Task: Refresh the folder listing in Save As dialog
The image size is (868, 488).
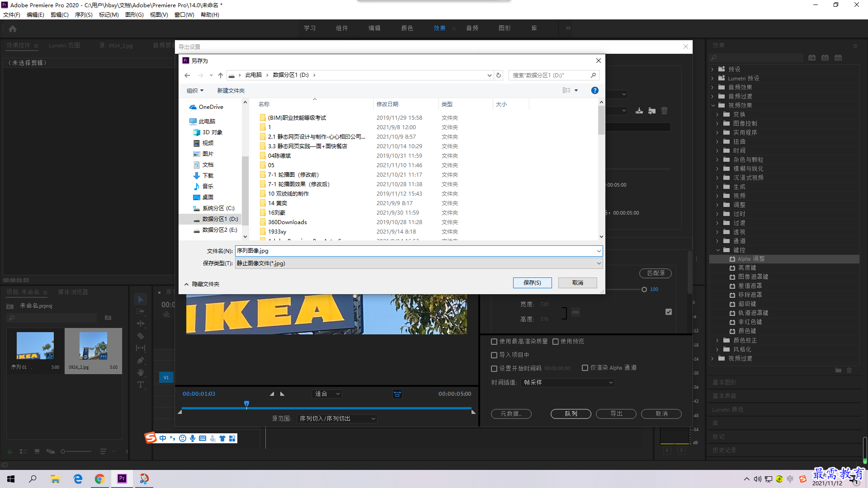Action: click(499, 75)
